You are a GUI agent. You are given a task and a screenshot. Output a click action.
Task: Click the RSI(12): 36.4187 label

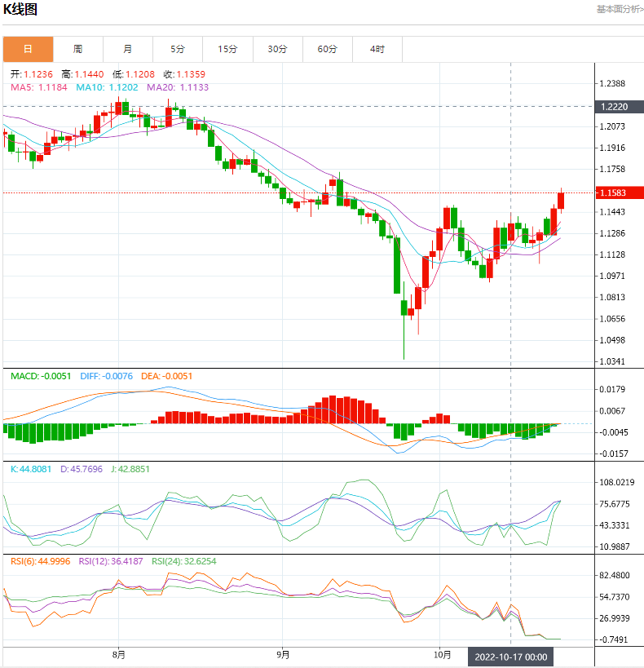(111, 561)
